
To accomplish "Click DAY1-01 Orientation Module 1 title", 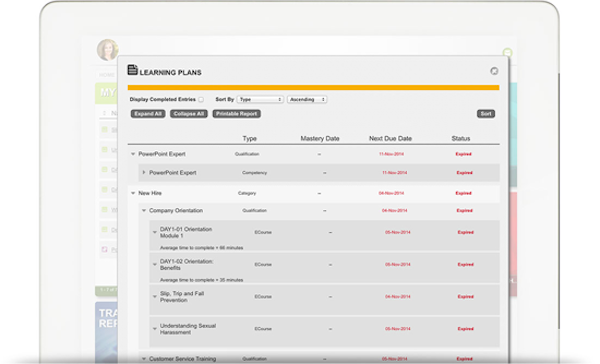I will [x=186, y=232].
